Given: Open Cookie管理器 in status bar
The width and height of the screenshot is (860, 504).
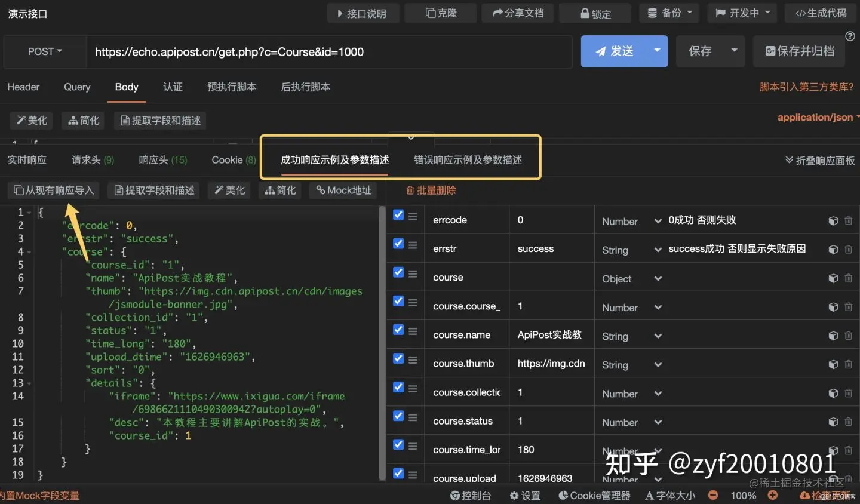Looking at the screenshot, I should (x=594, y=496).
